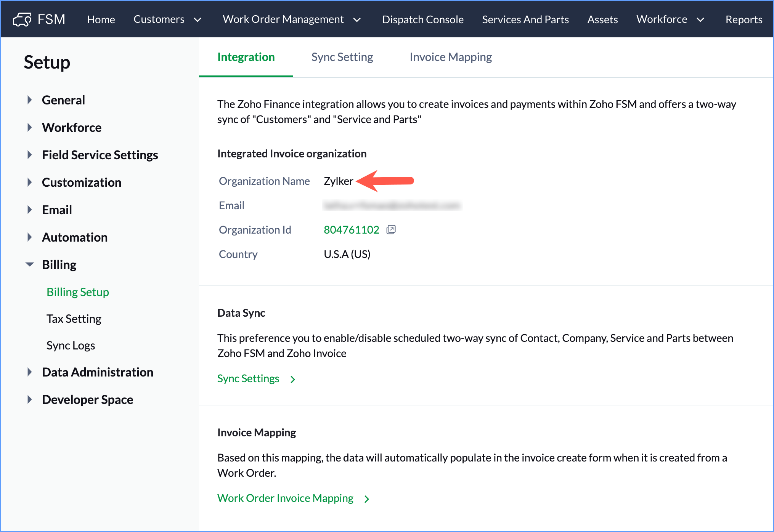Expand the Data Administration triangle

click(29, 372)
